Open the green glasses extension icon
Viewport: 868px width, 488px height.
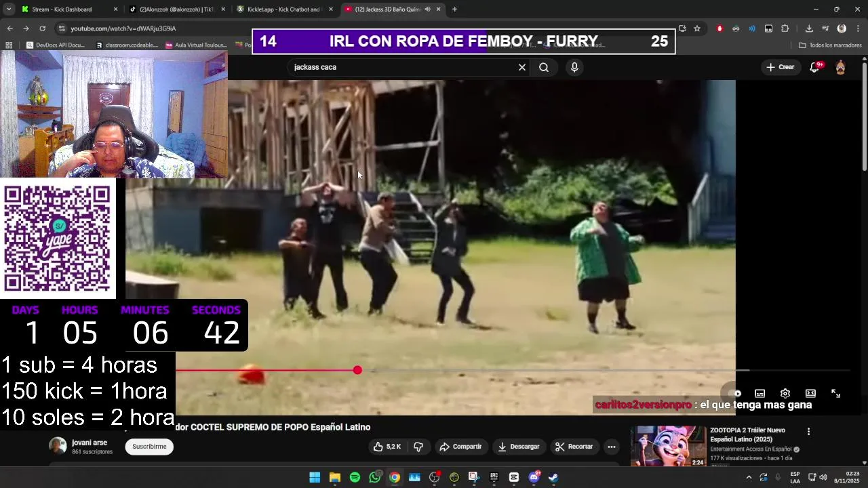pos(736,28)
